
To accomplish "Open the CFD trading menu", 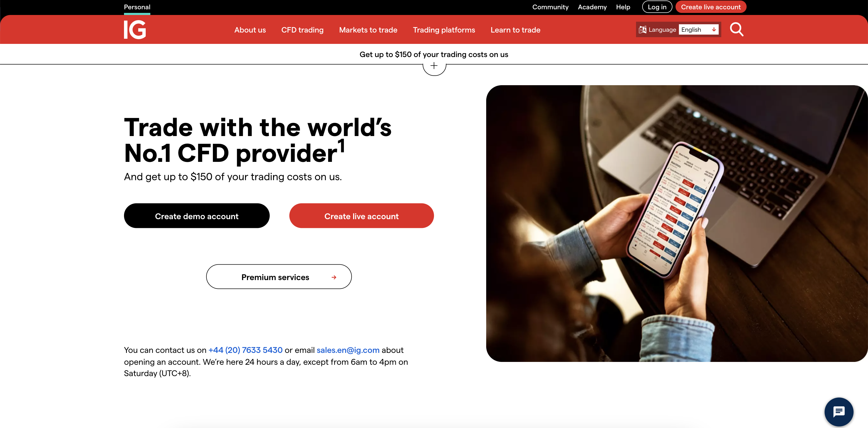I will pos(302,30).
